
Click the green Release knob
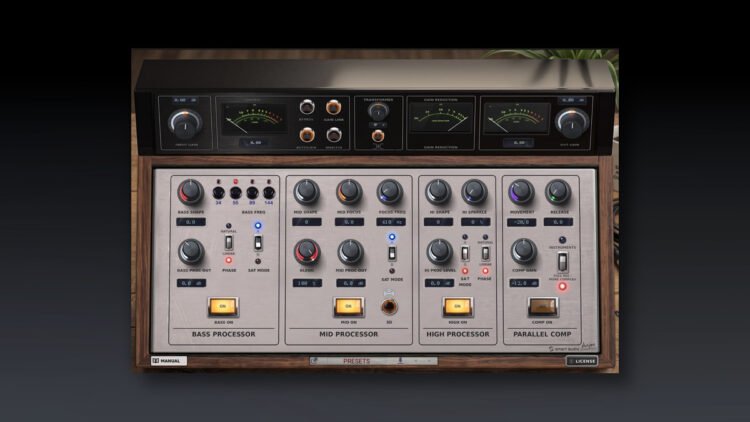(x=558, y=192)
